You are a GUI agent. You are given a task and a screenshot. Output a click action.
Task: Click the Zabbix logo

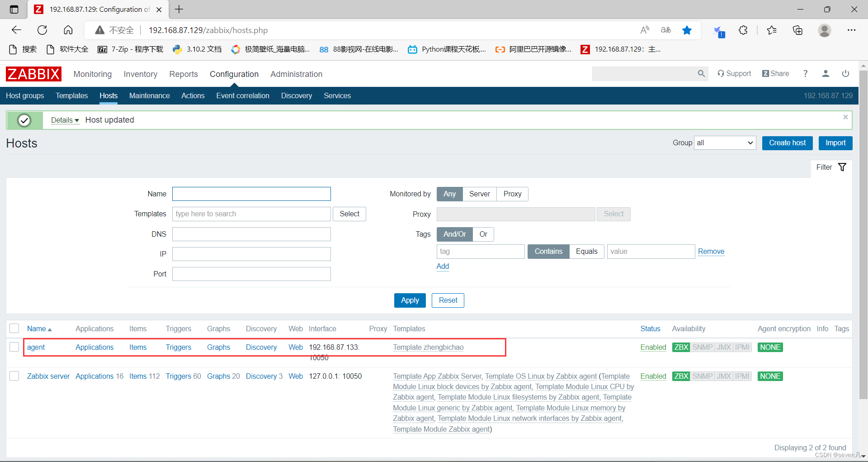tap(33, 74)
